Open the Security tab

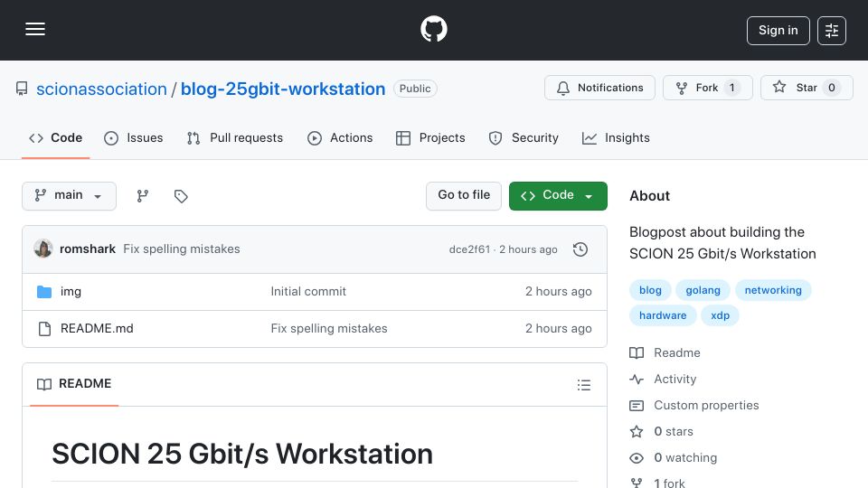(524, 137)
